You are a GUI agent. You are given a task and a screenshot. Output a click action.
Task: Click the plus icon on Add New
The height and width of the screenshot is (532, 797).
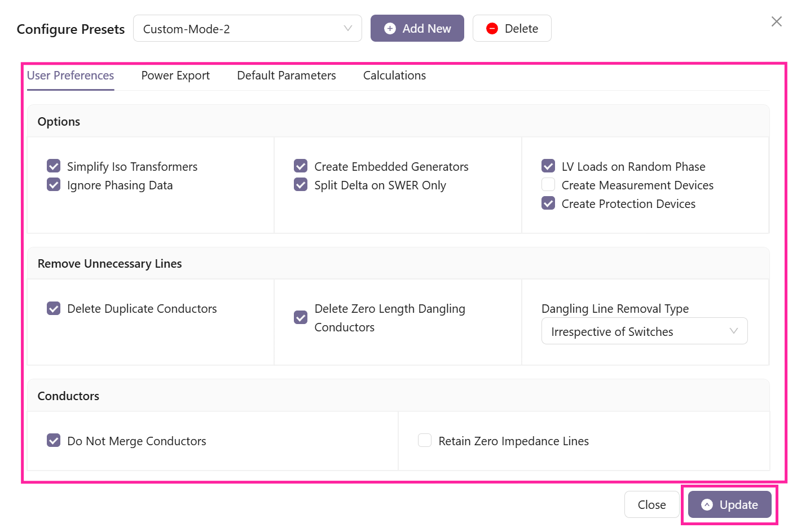click(390, 29)
